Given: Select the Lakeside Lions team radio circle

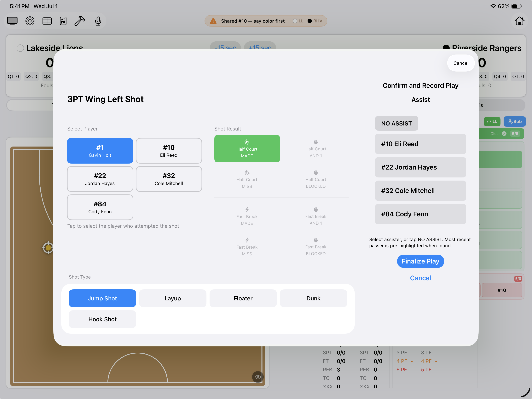Looking at the screenshot, I should click(20, 48).
